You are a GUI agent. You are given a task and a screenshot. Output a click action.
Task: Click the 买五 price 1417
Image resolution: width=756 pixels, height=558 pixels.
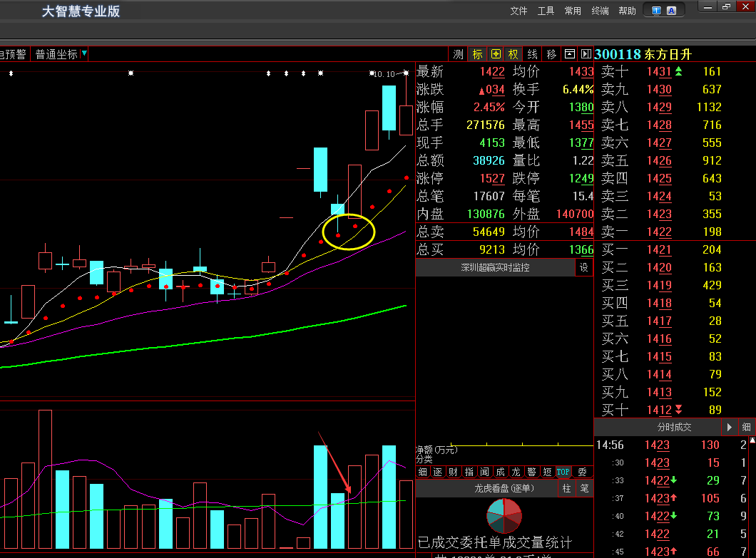click(x=658, y=321)
